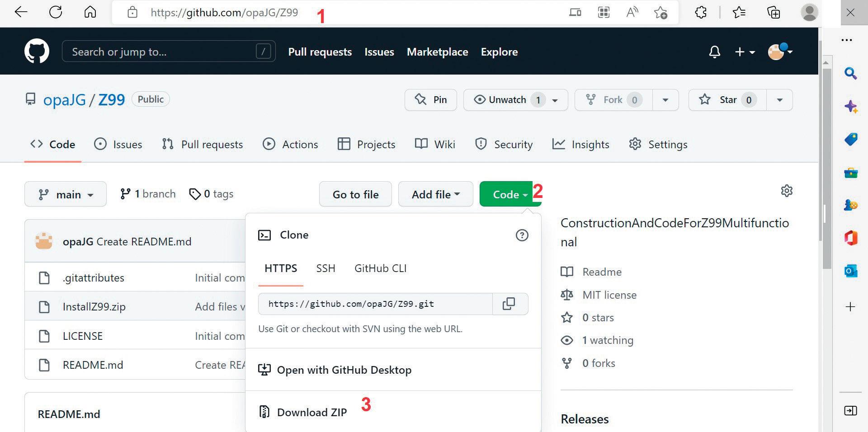This screenshot has width=868, height=432.
Task: Open the sidebar Search magnifier icon
Action: pyautogui.click(x=850, y=73)
